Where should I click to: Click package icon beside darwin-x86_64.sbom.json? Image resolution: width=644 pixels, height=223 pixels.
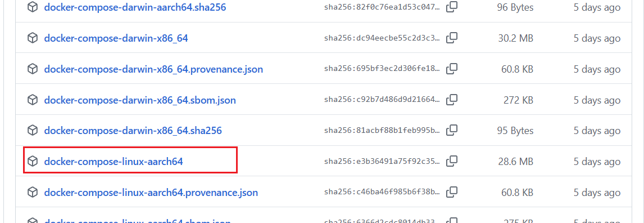[33, 100]
